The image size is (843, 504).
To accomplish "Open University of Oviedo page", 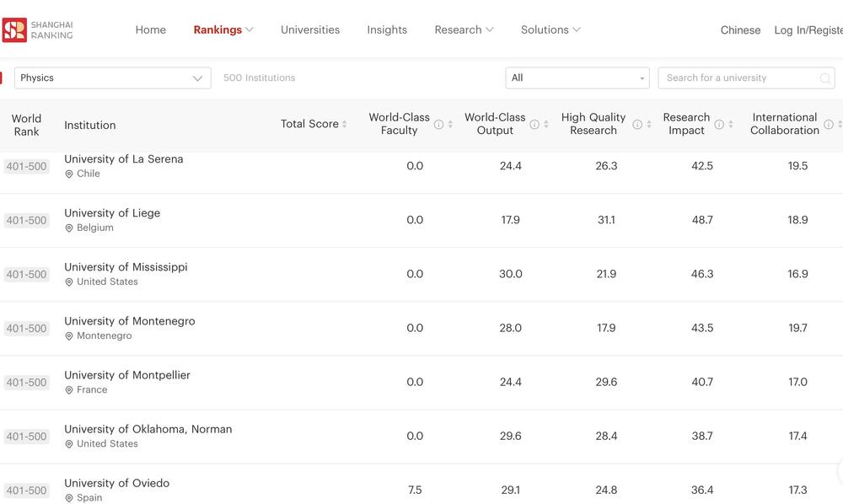I will coord(116,483).
